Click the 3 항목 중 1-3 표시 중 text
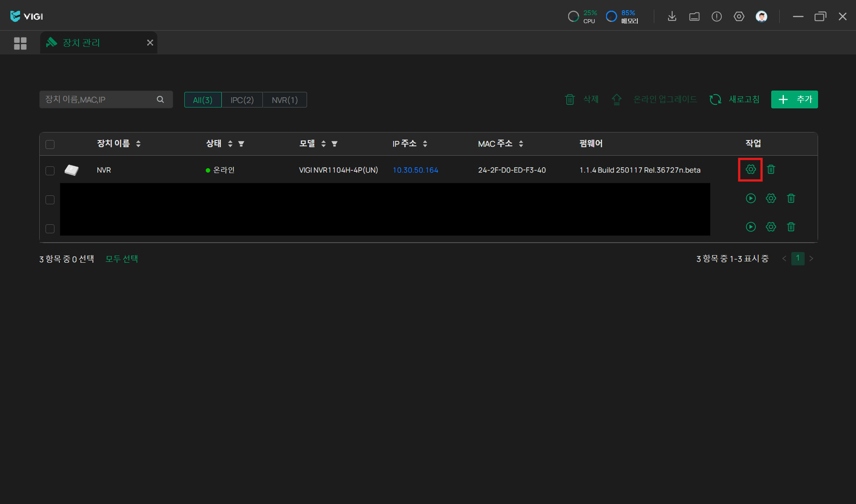The image size is (856, 504). (x=732, y=259)
